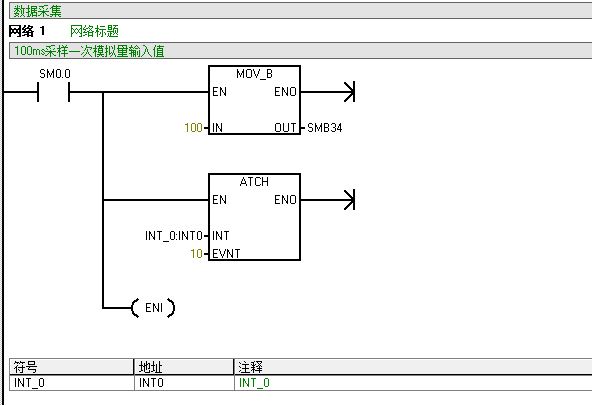
Task: Select the INT0 address cell
Action: click(184, 383)
